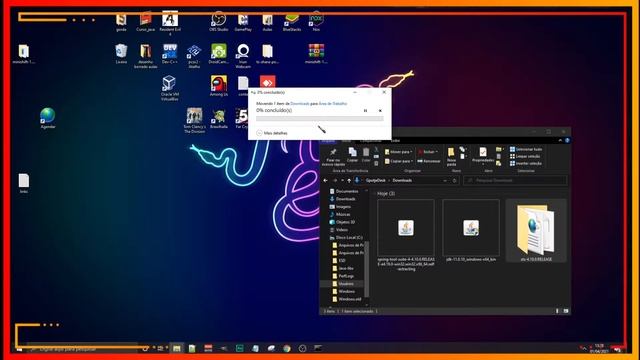Cancel the file move with the small X
Image resolution: width=640 pixels, height=360 pixels.
point(380,111)
